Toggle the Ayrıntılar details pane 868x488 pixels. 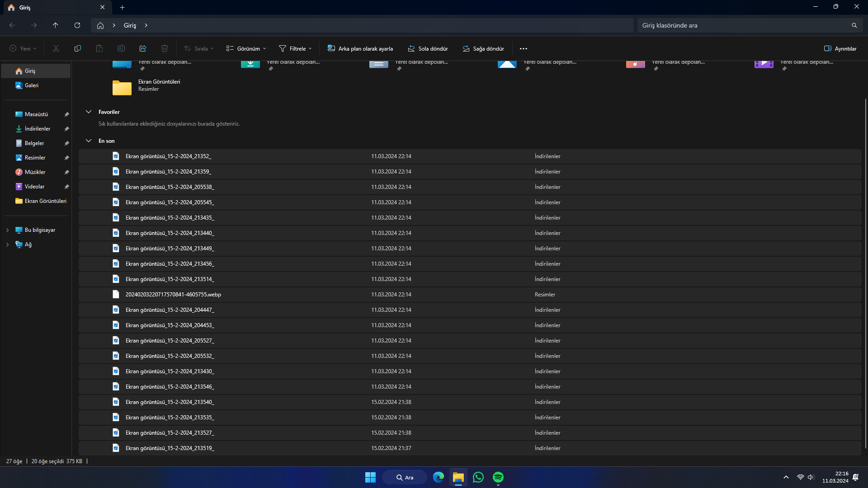pyautogui.click(x=840, y=48)
